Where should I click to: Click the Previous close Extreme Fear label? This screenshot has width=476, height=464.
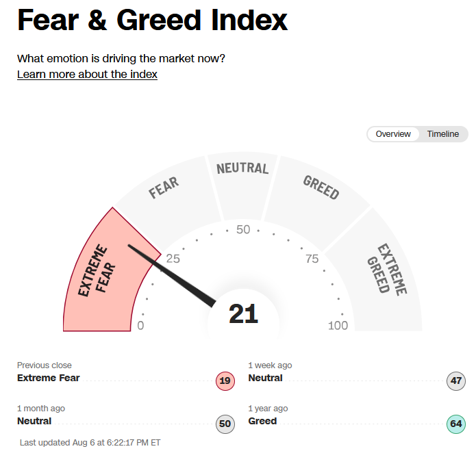(48, 378)
